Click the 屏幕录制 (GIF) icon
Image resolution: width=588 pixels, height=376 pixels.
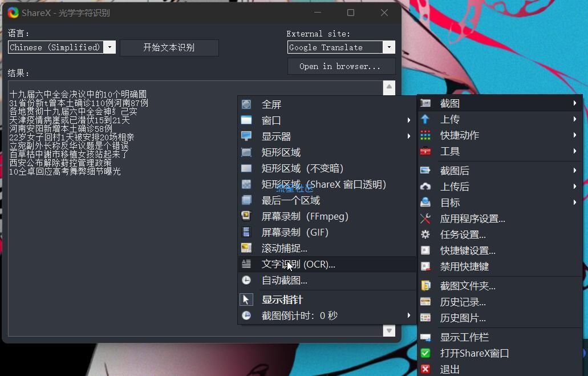pyautogui.click(x=246, y=232)
